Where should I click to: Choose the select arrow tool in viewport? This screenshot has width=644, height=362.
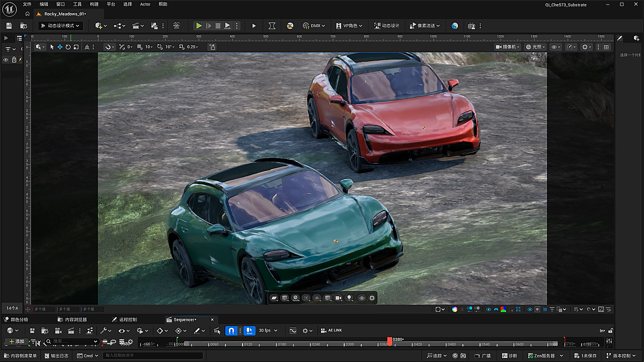pos(52,47)
